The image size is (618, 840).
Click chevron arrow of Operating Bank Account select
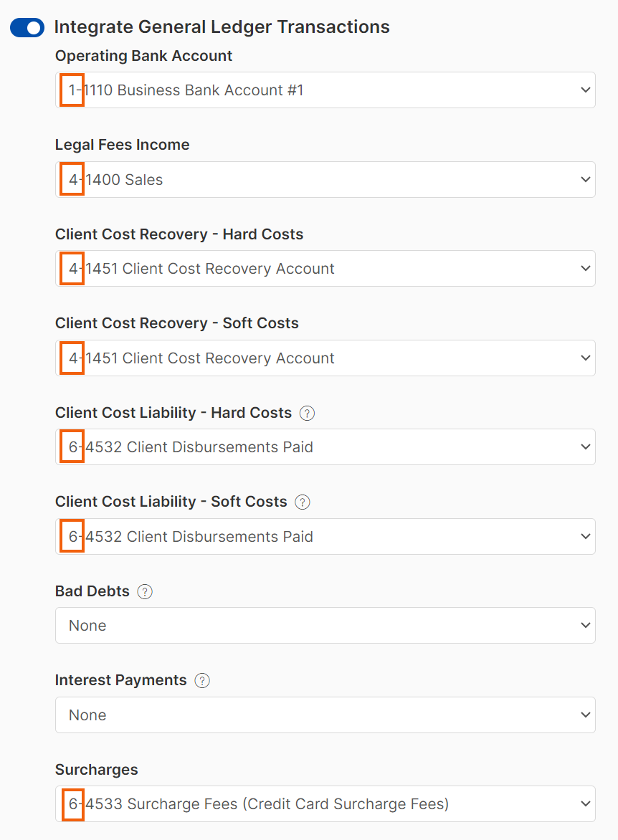click(x=586, y=90)
